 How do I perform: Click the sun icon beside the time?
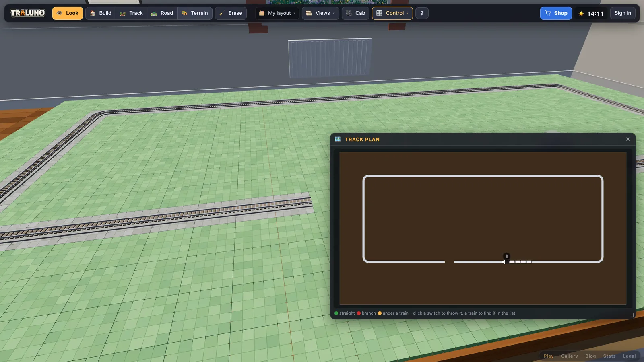point(581,14)
